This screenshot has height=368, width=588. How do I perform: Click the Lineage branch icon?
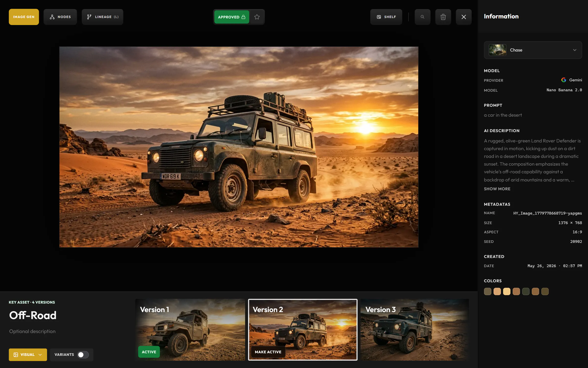click(x=89, y=17)
